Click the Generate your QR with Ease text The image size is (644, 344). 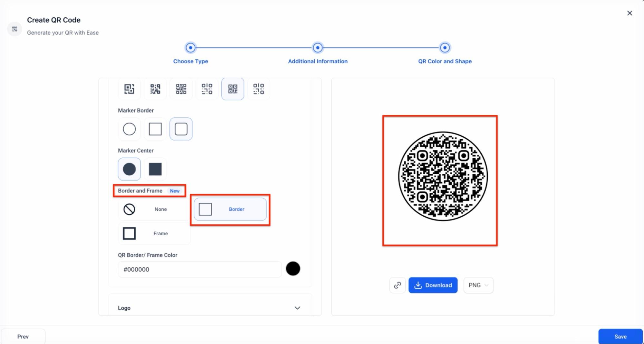pos(63,33)
